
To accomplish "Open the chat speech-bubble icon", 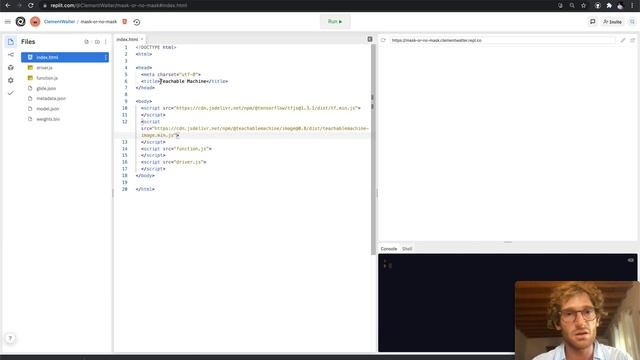I will [593, 22].
